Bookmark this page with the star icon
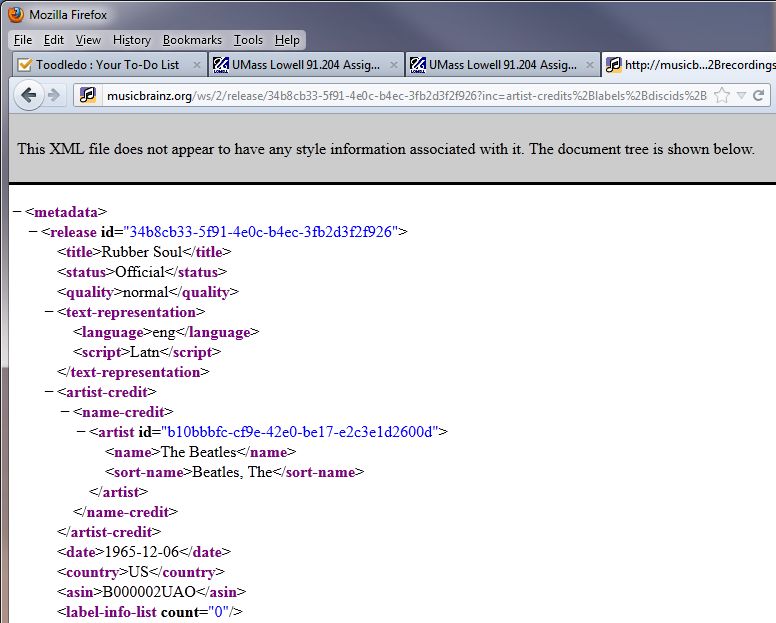The image size is (776, 623). click(722, 95)
